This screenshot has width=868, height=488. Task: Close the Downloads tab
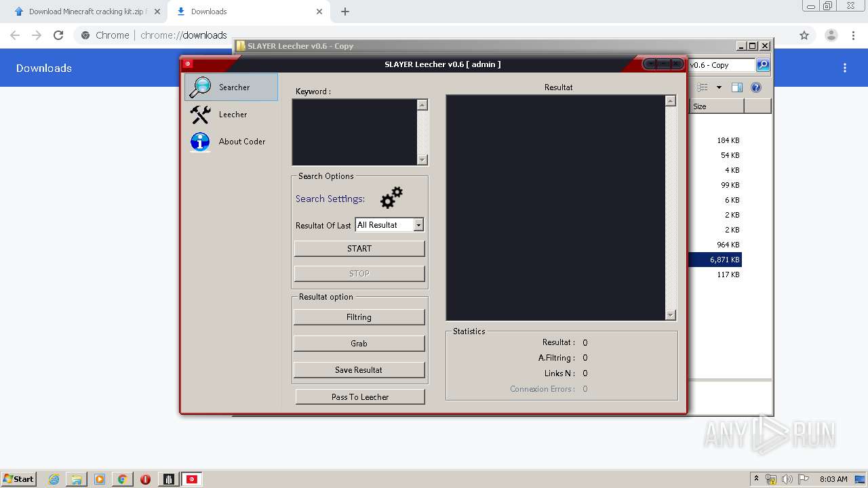[320, 12]
